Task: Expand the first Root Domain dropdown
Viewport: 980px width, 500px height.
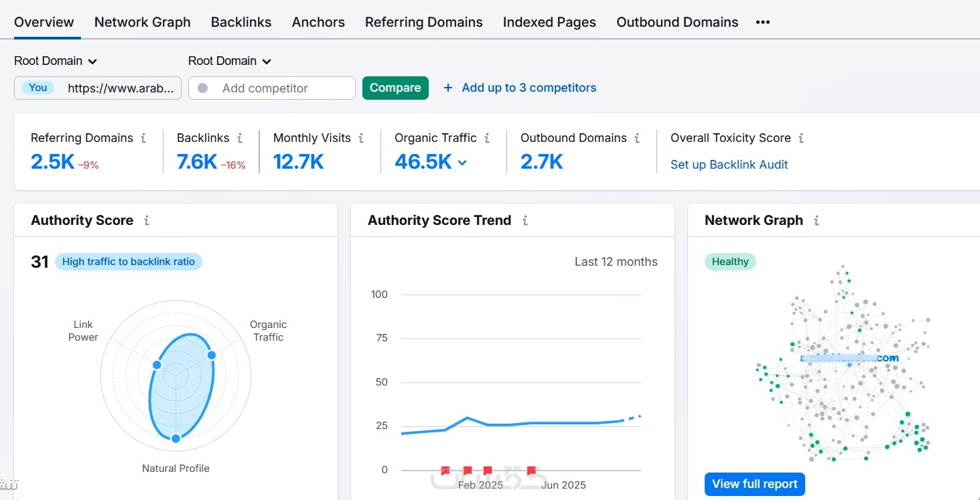Action: point(56,61)
